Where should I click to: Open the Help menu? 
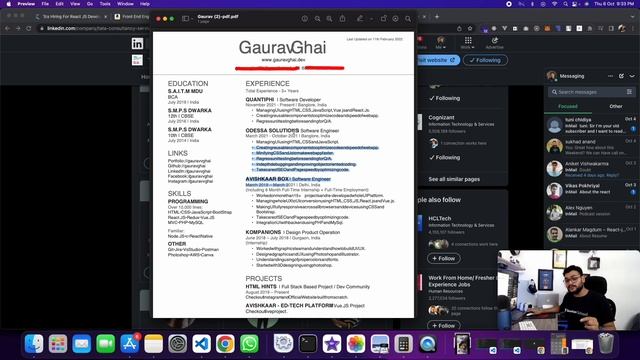[x=144, y=4]
